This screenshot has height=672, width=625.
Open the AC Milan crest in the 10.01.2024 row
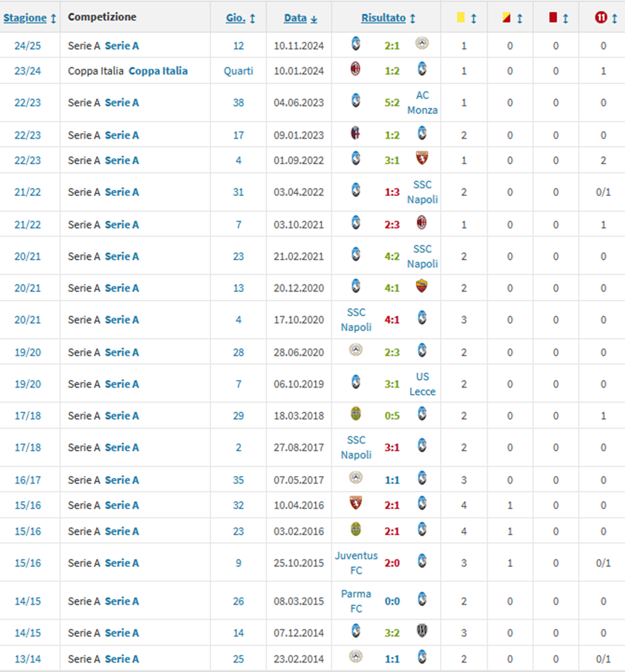click(355, 70)
